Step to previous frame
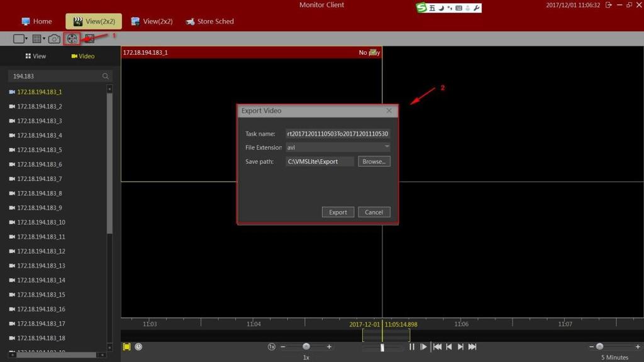This screenshot has width=644, height=362. point(449,347)
